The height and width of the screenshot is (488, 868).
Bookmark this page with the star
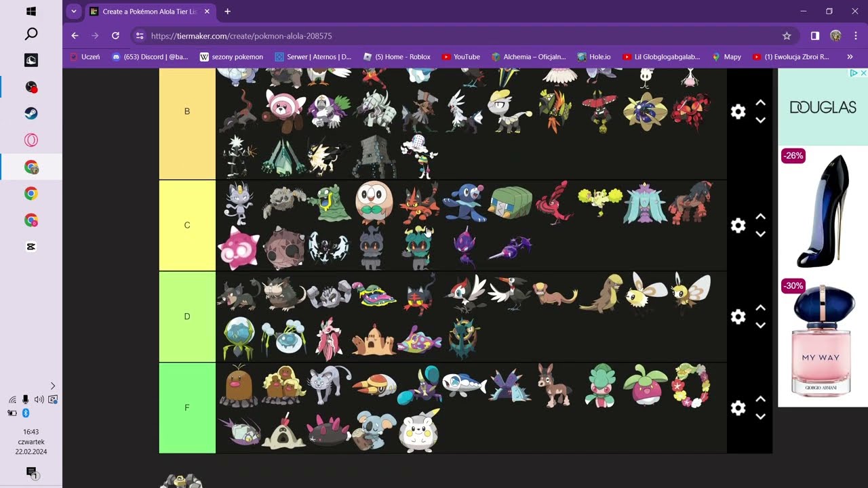[787, 36]
